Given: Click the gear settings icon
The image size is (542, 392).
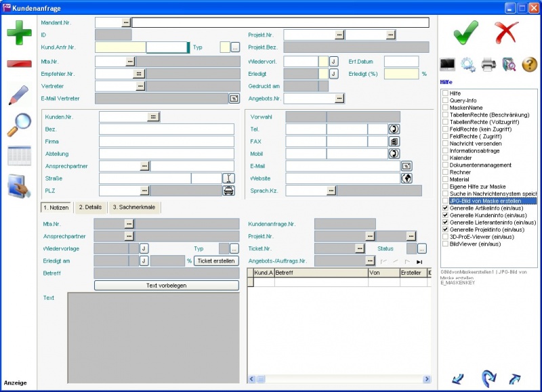Looking at the screenshot, I should (x=468, y=65).
